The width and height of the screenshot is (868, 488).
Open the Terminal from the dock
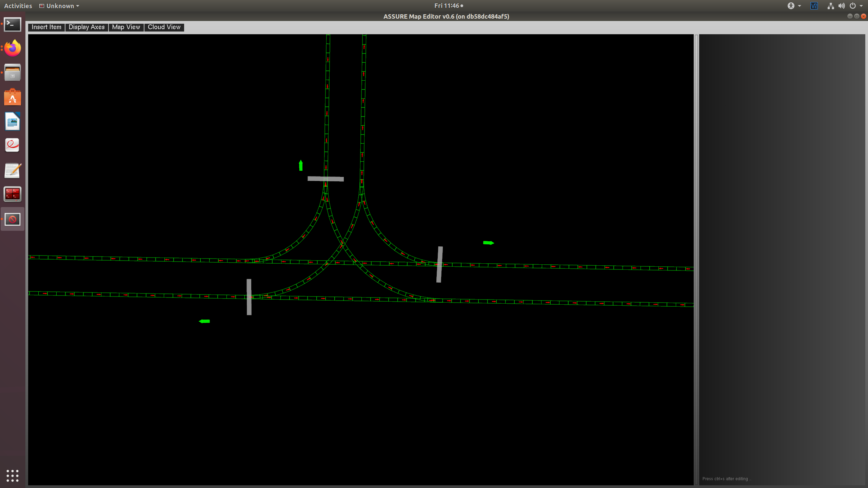coord(12,24)
